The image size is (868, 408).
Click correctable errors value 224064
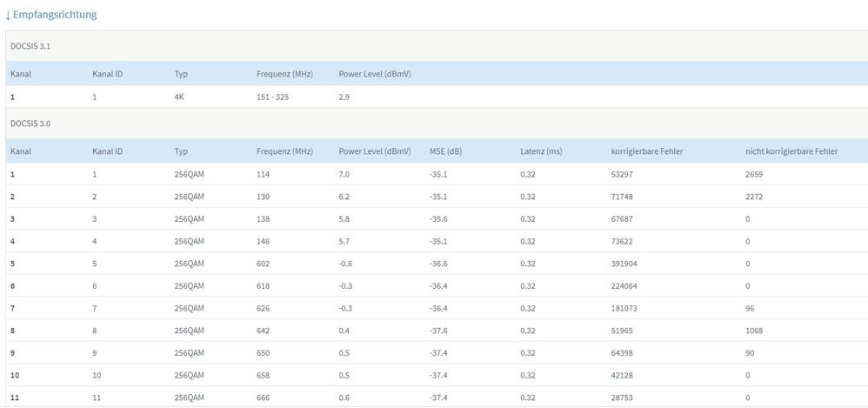624,286
